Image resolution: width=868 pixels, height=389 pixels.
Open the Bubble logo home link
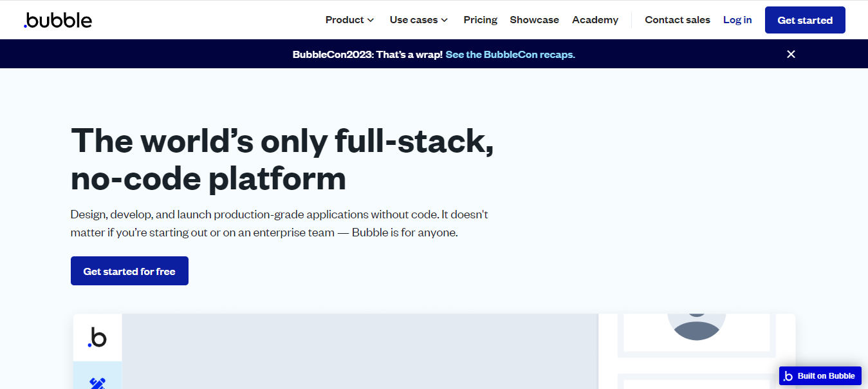tap(58, 20)
